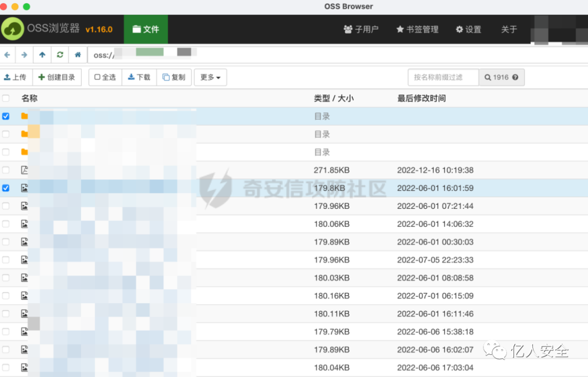The image size is (588, 377).
Task: Check the box for file modified 2022-06-06 15:38:18
Action: [5, 331]
